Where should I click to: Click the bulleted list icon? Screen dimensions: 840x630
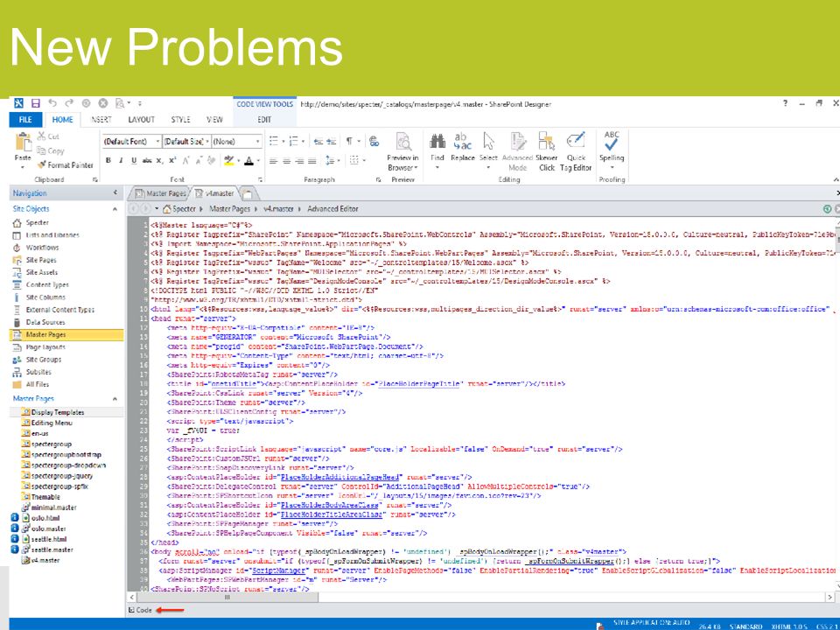[274, 142]
